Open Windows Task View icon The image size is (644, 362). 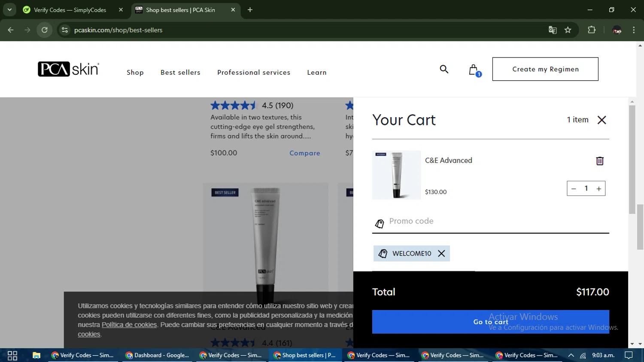point(12,356)
